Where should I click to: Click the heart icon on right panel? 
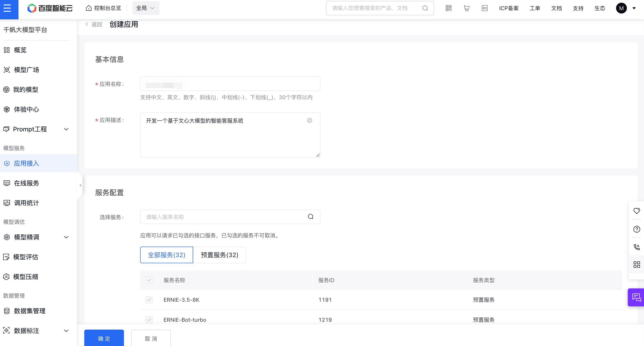[x=637, y=211]
